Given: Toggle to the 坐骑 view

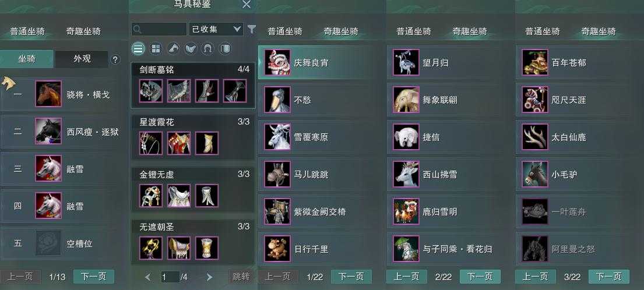Looking at the screenshot, I should click(27, 59).
